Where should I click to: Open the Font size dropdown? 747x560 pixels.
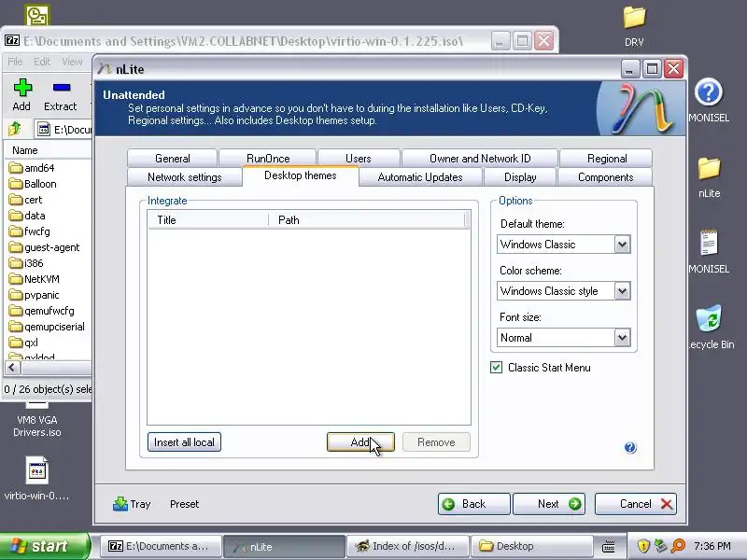pos(622,338)
